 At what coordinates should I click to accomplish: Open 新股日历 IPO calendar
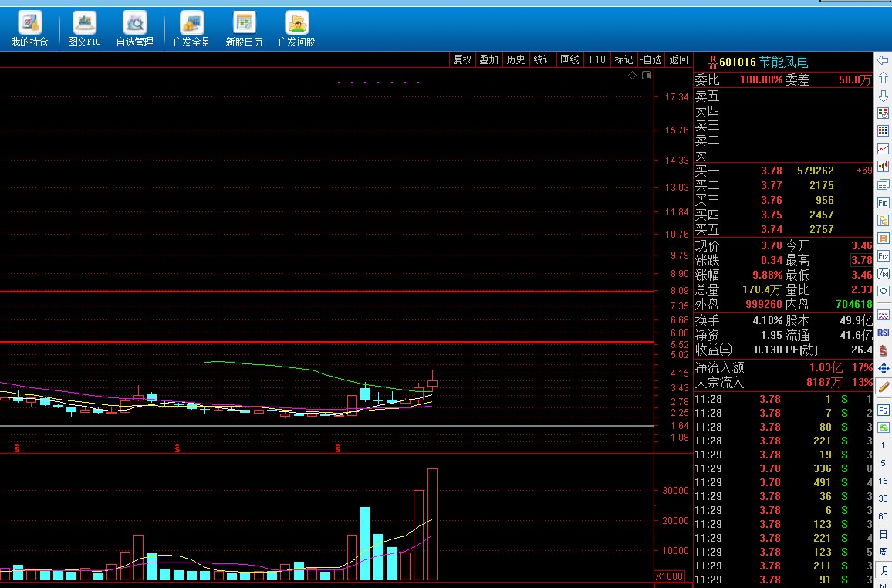tap(244, 29)
